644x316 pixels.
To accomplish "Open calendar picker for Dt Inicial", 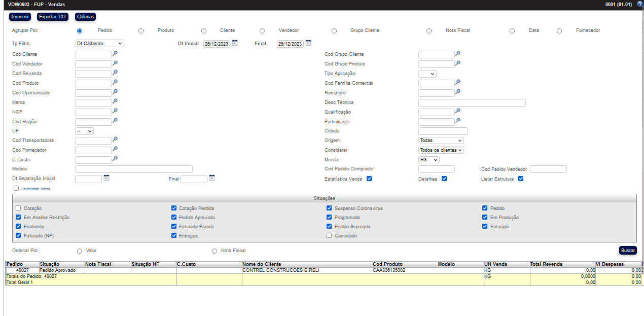I will 235,43.
